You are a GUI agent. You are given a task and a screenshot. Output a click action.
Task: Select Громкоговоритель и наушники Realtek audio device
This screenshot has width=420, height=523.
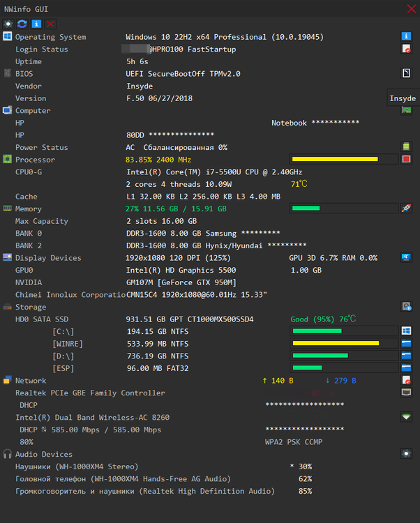point(145,492)
